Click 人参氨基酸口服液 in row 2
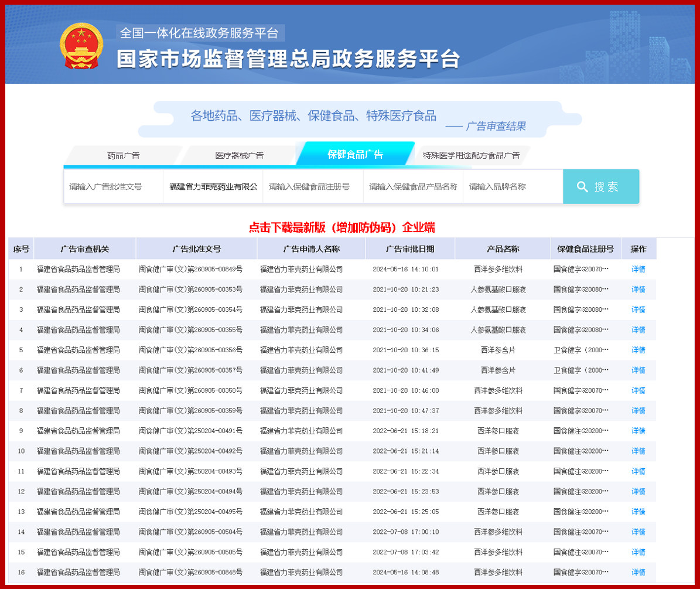 click(498, 290)
